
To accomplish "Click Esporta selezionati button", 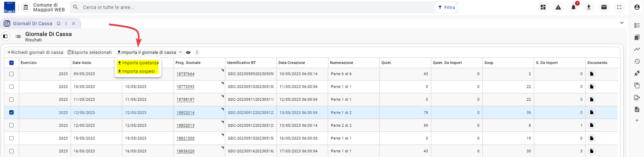I will pyautogui.click(x=89, y=53).
